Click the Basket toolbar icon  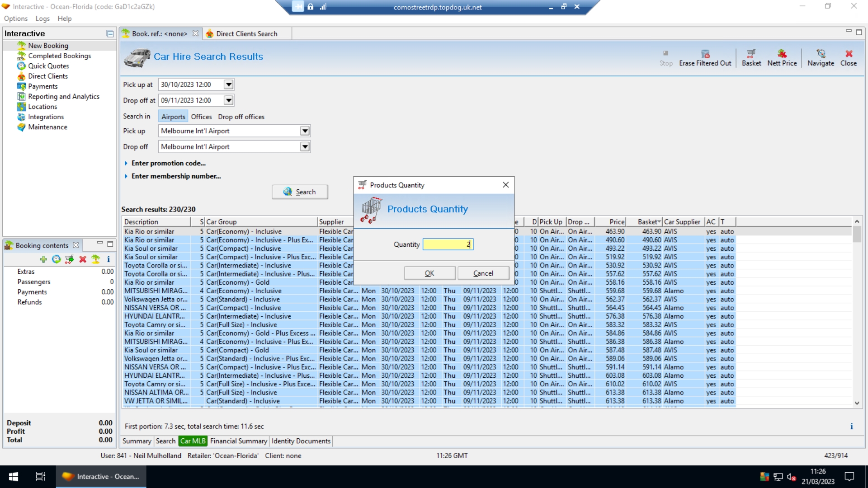(751, 57)
